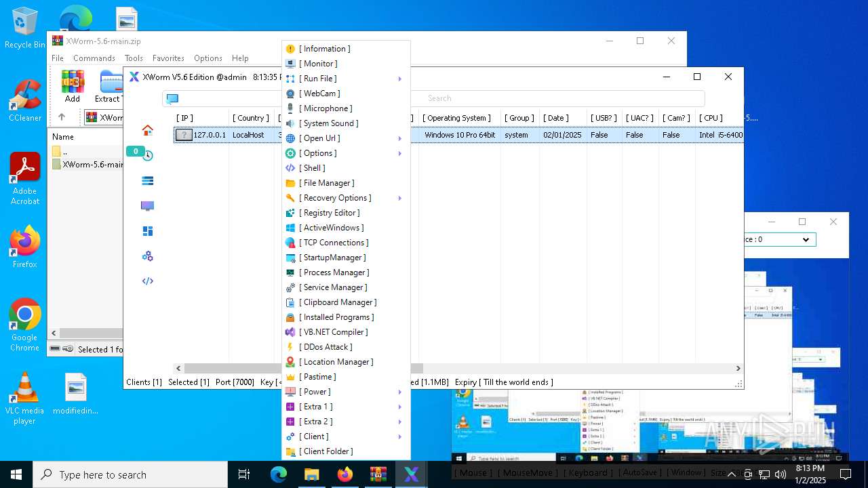Click the File Manager folder icon

[x=290, y=183]
